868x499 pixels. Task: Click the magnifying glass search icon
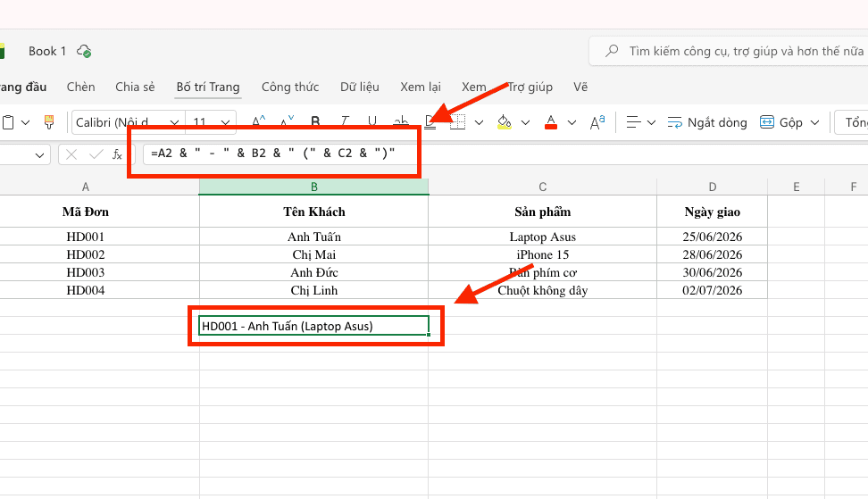tap(612, 51)
